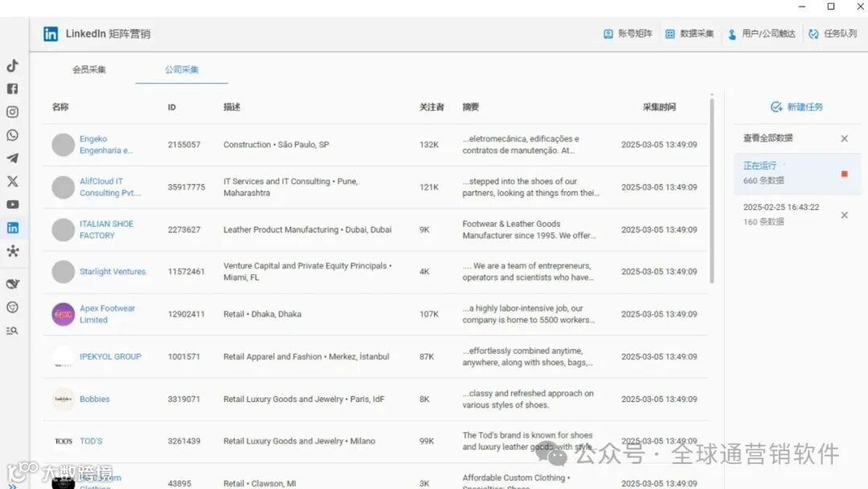
Task: Click the ID column header
Action: [172, 107]
